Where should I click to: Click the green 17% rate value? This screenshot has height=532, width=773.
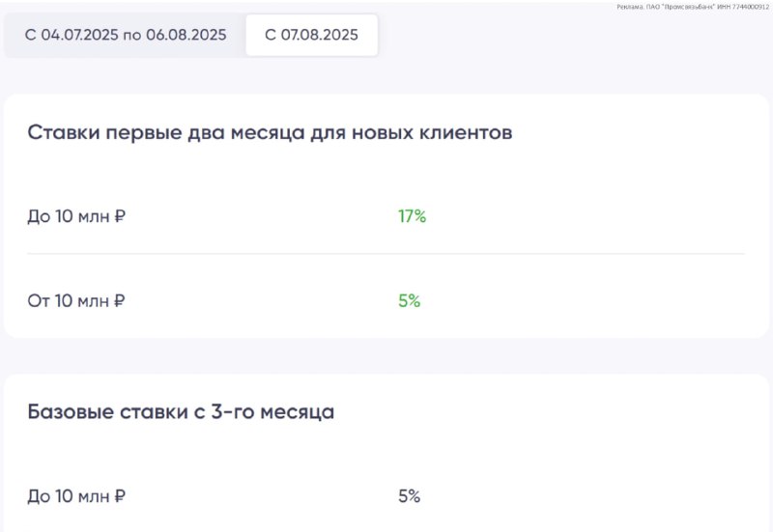point(413,216)
